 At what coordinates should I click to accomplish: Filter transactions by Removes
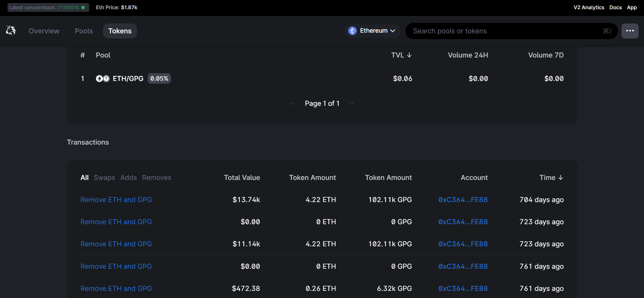tap(157, 178)
